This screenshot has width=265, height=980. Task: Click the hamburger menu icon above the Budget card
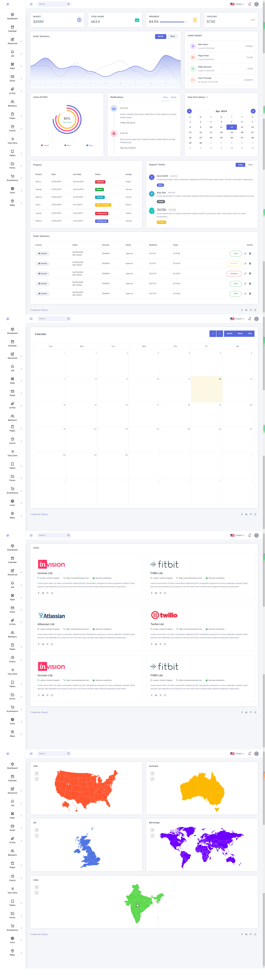pos(31,4)
